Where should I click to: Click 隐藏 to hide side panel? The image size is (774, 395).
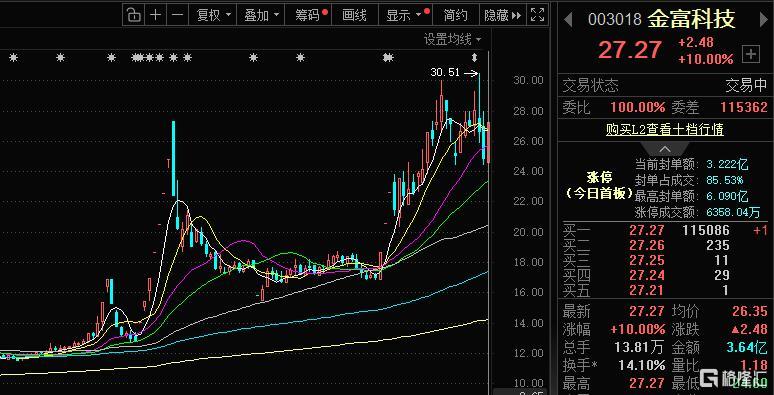[x=502, y=15]
